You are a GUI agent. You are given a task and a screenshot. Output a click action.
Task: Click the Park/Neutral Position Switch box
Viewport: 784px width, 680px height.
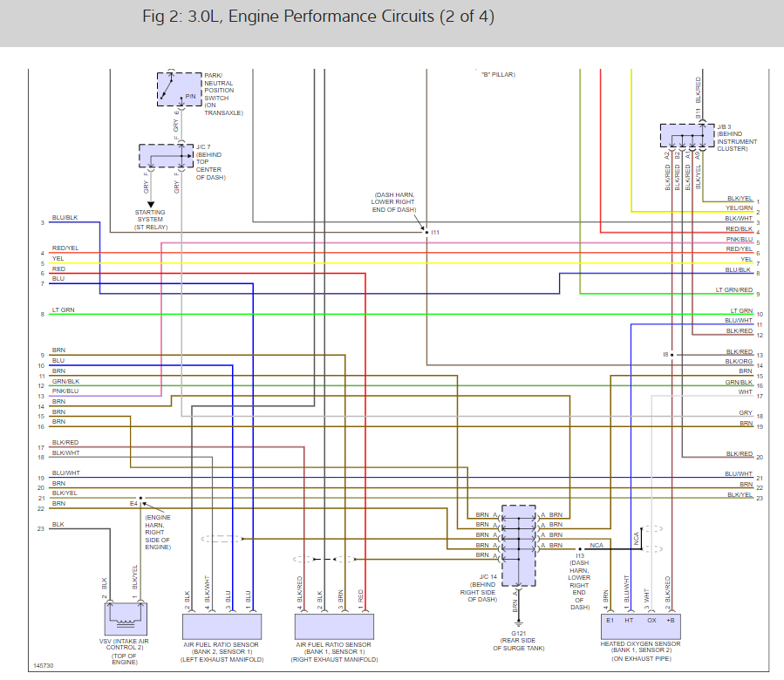(180, 89)
